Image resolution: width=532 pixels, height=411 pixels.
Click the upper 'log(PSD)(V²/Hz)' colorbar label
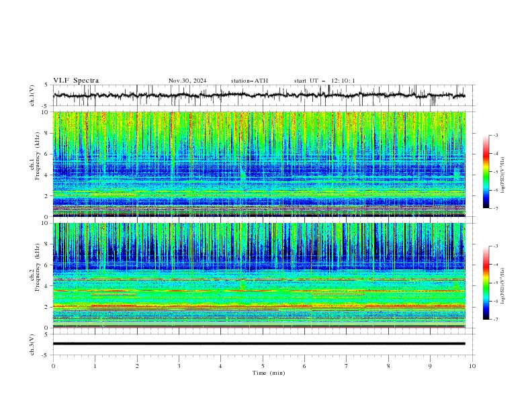503,175
